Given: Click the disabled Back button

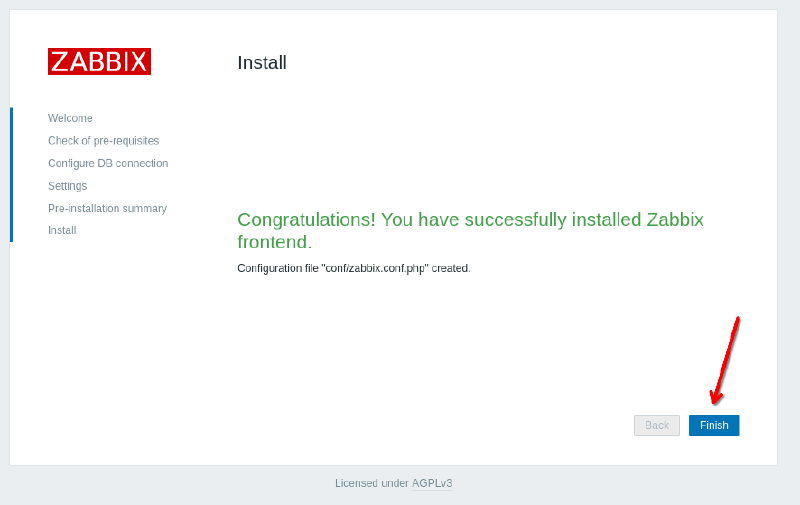Looking at the screenshot, I should click(x=656, y=425).
